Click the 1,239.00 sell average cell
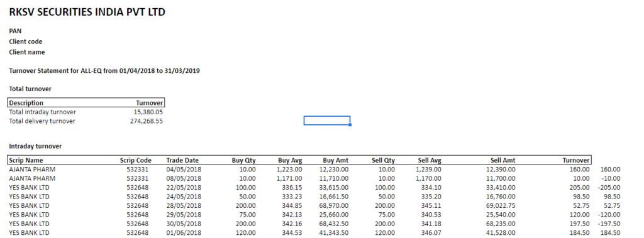The image size is (644, 238). (429, 169)
